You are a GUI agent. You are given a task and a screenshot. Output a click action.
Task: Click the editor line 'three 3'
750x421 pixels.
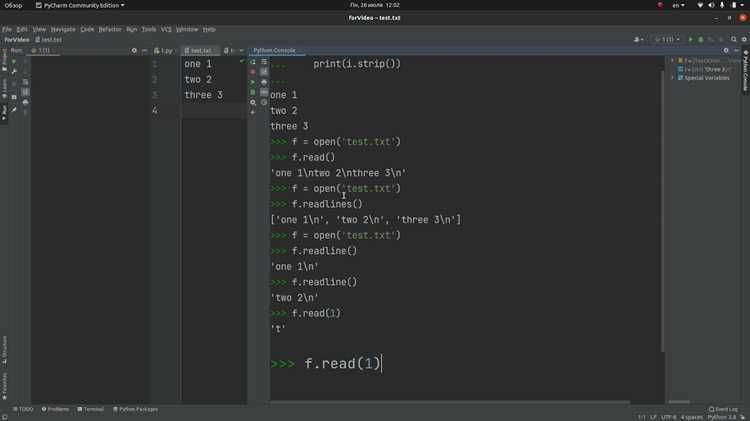click(203, 95)
